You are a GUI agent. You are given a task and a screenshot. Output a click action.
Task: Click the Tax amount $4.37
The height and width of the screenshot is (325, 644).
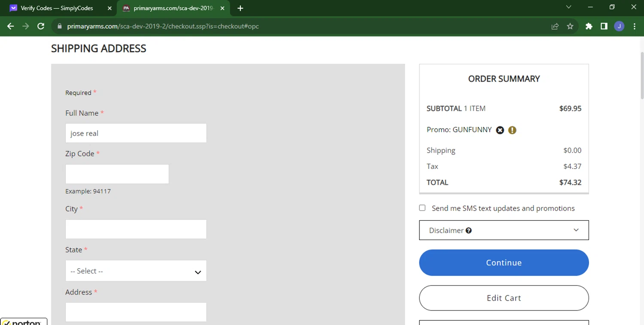[x=572, y=166]
